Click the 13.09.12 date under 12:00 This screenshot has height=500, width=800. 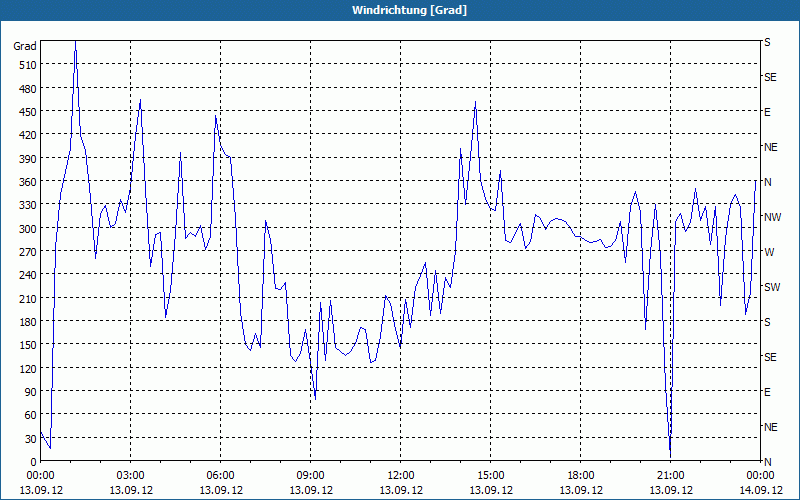[x=401, y=490]
